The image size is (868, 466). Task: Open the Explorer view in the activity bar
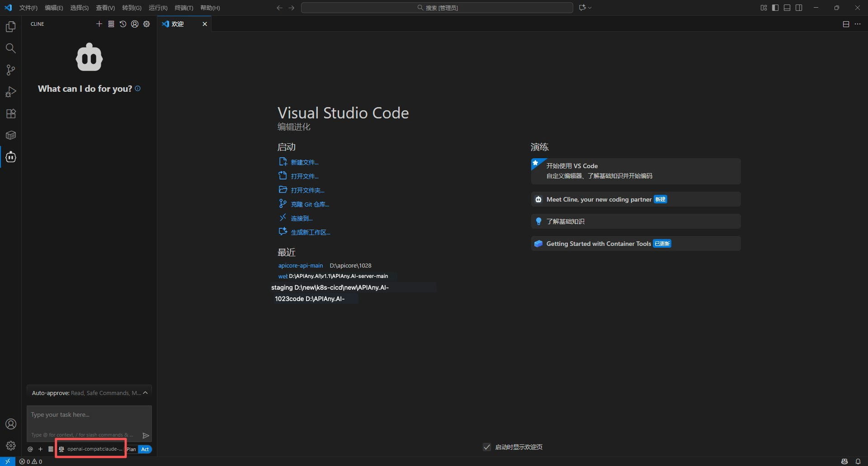coord(11,27)
